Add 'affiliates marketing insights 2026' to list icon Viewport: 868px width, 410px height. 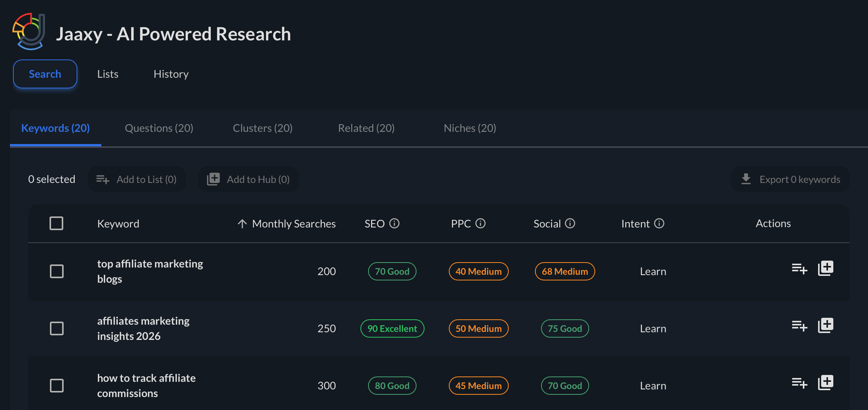pos(799,326)
